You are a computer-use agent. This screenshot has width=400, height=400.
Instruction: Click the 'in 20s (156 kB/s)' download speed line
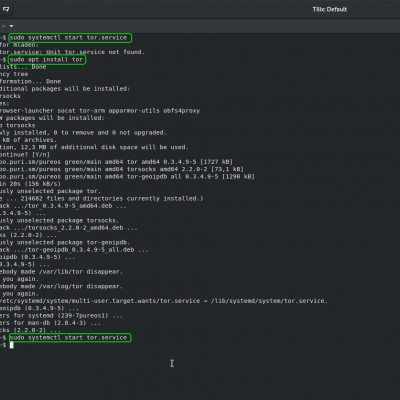30,184
